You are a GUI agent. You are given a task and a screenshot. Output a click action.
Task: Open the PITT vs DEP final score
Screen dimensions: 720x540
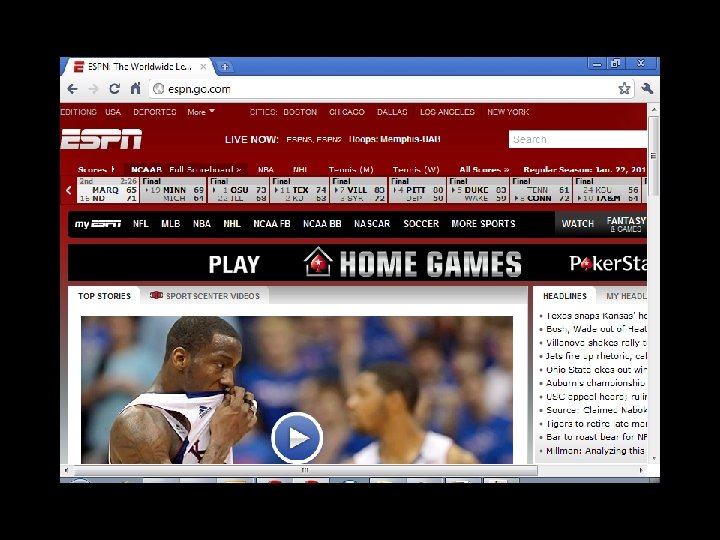pos(417,190)
